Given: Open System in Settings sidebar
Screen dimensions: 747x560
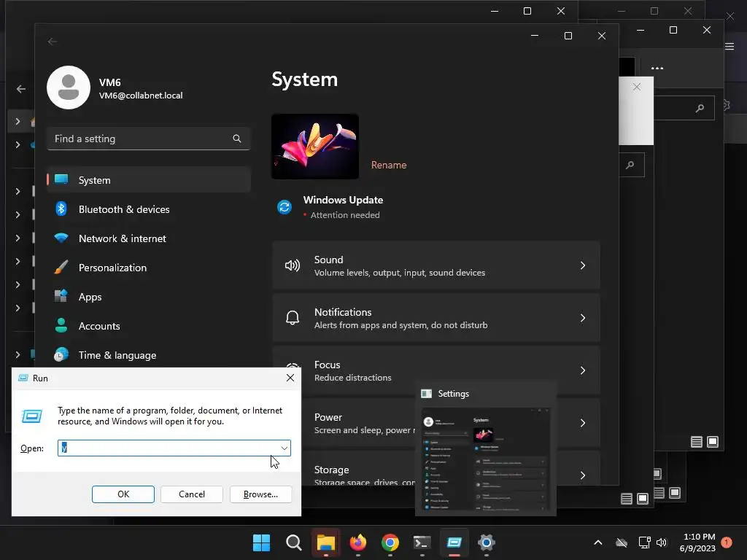Looking at the screenshot, I should 149,180.
